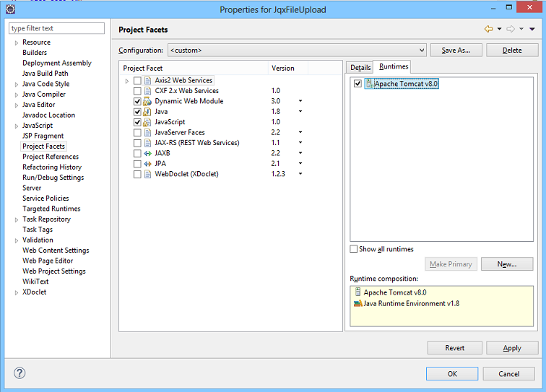Open the forward history dropdown arrow
The height and width of the screenshot is (392, 546).
click(x=521, y=30)
